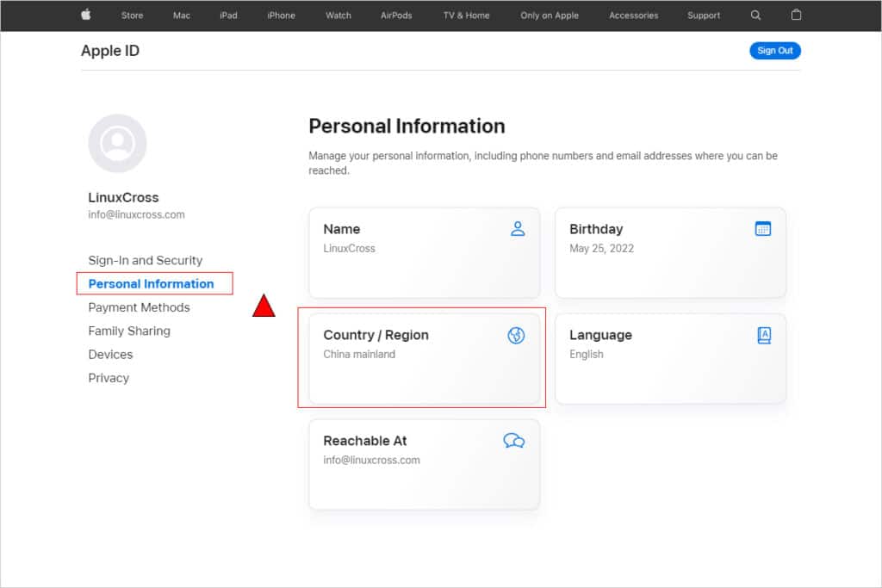Click the LinuxCross value in Name card
Viewport: 882px width, 588px height.
pyautogui.click(x=349, y=249)
